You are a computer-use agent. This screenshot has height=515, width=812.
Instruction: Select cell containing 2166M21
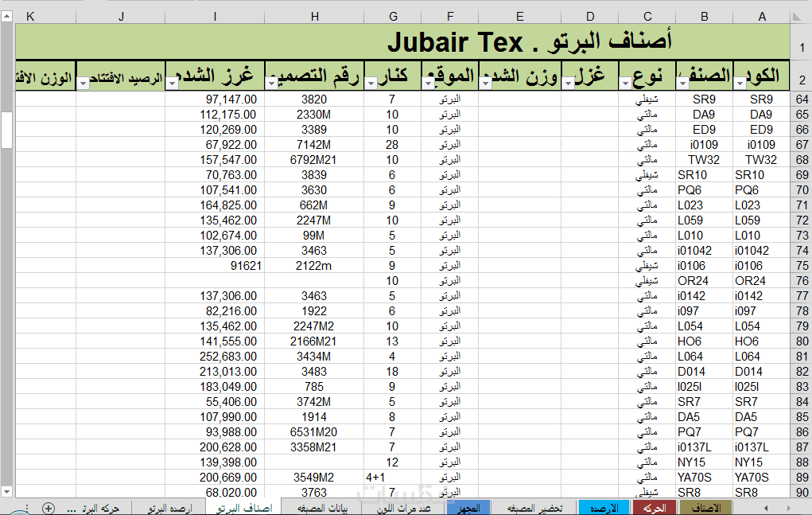[x=314, y=341]
